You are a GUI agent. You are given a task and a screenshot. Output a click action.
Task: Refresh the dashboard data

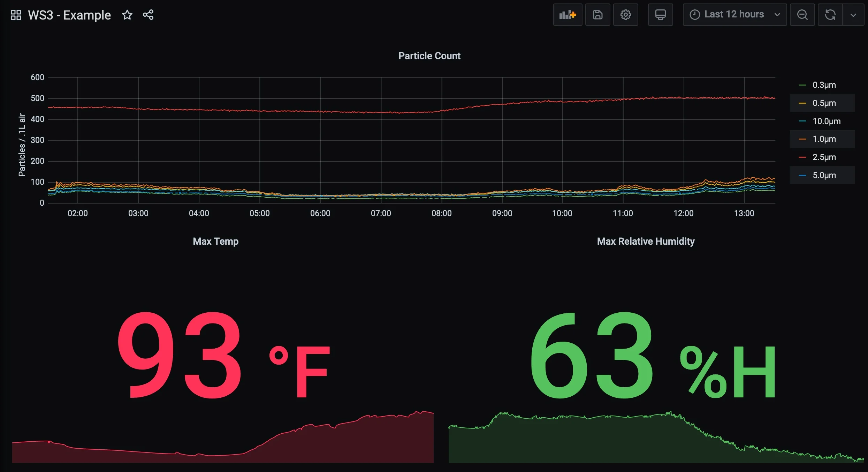pos(830,15)
